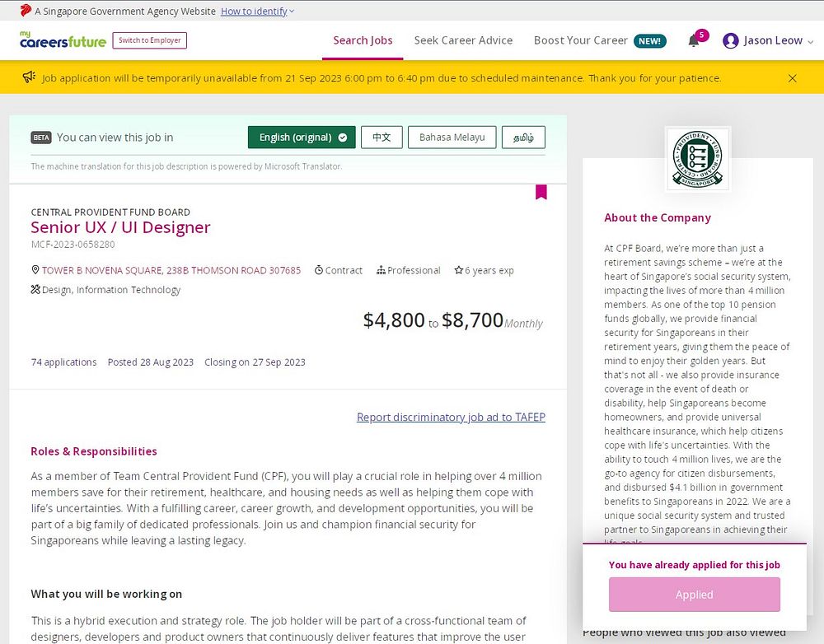Select English (original) language option
The height and width of the screenshot is (644, 824).
click(x=302, y=137)
